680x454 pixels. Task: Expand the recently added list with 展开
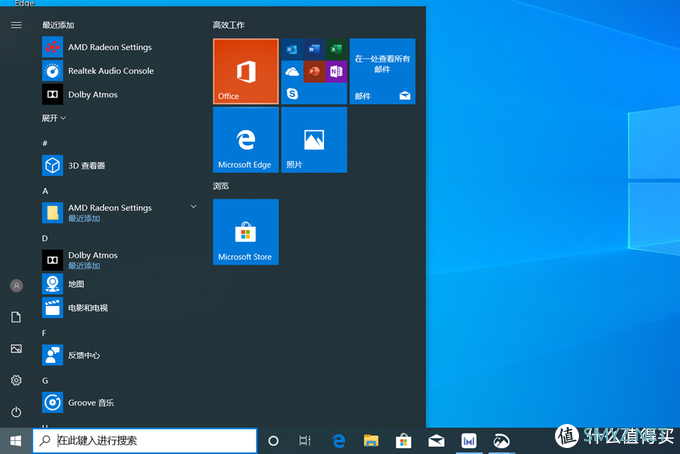click(54, 118)
